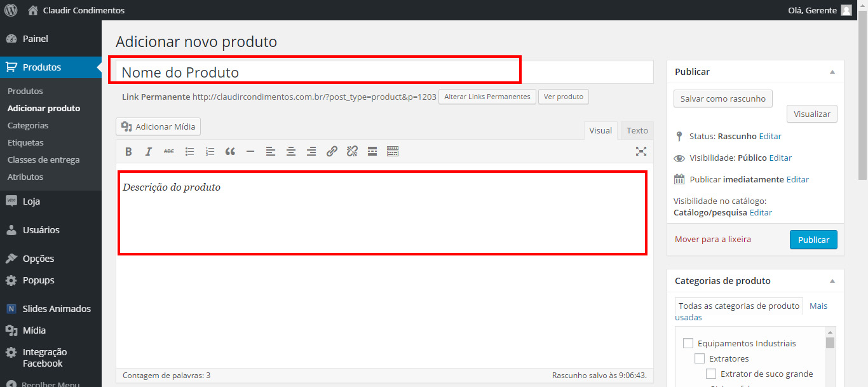Switch to the Texto editor tab
The width and height of the screenshot is (868, 387).
tap(637, 130)
